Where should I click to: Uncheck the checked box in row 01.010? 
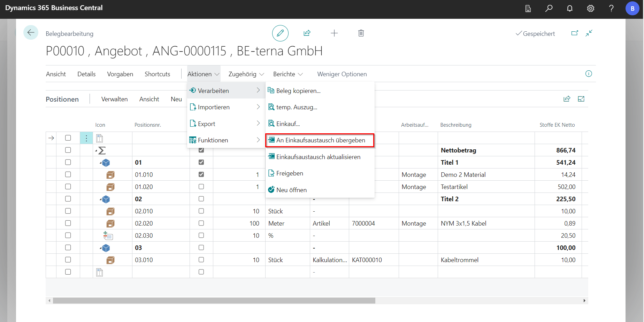click(201, 174)
